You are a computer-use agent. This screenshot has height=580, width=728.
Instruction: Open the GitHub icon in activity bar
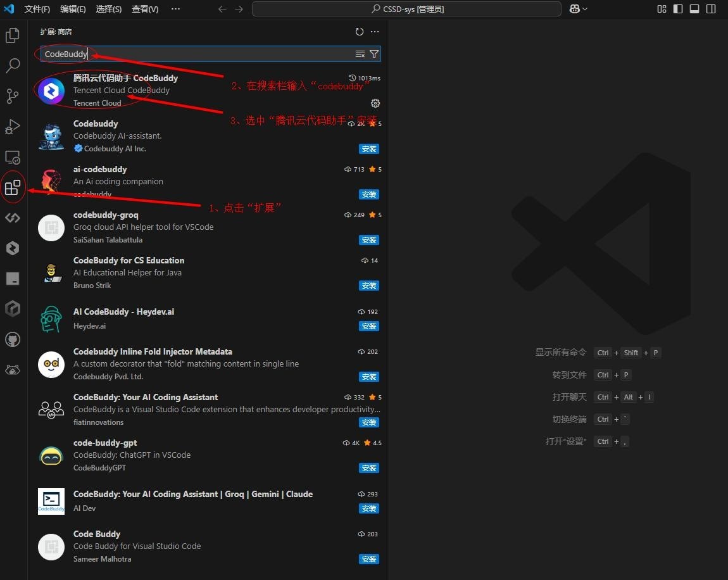(x=13, y=339)
